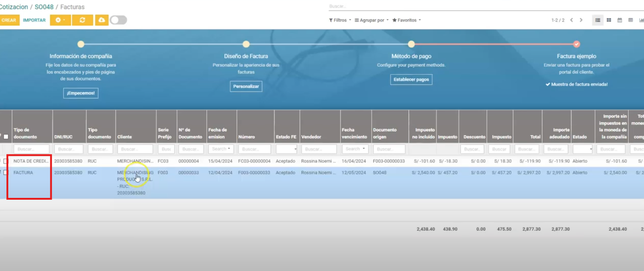
Task: Switch to pivot table view
Action: tap(631, 20)
